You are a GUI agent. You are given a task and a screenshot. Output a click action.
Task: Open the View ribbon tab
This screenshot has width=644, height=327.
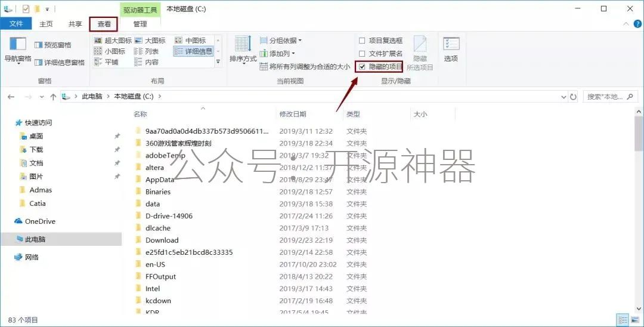click(x=104, y=24)
